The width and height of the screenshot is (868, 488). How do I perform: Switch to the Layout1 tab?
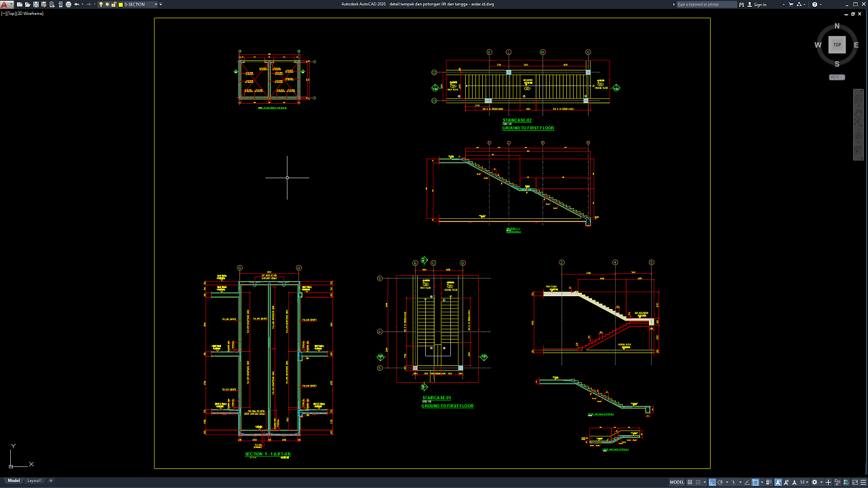pyautogui.click(x=34, y=481)
